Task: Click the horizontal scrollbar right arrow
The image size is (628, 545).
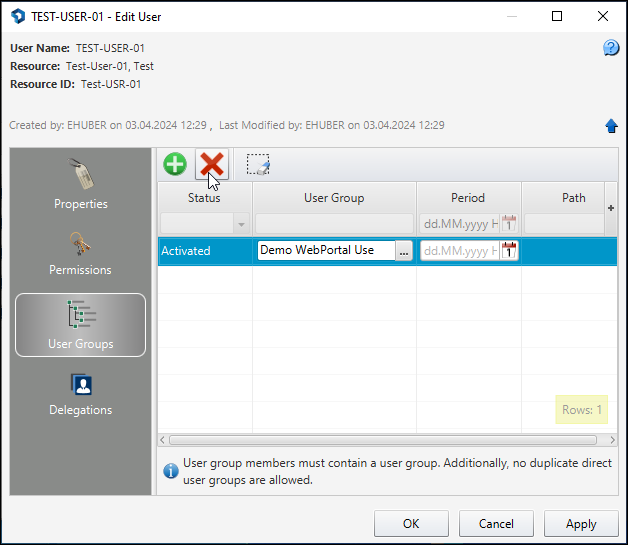Action: coord(612,440)
